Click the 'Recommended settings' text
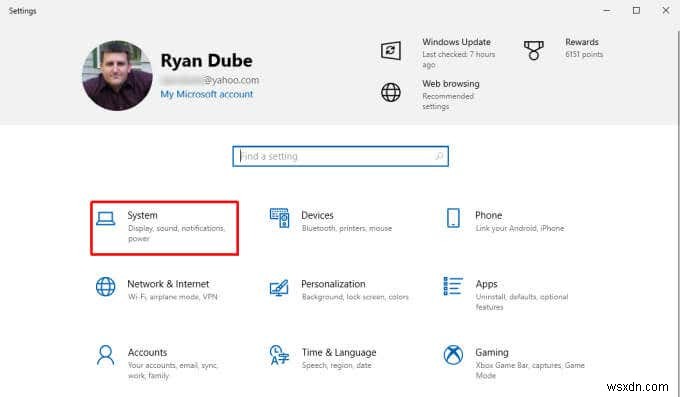Viewport: 680px width, 397px height. coord(448,101)
